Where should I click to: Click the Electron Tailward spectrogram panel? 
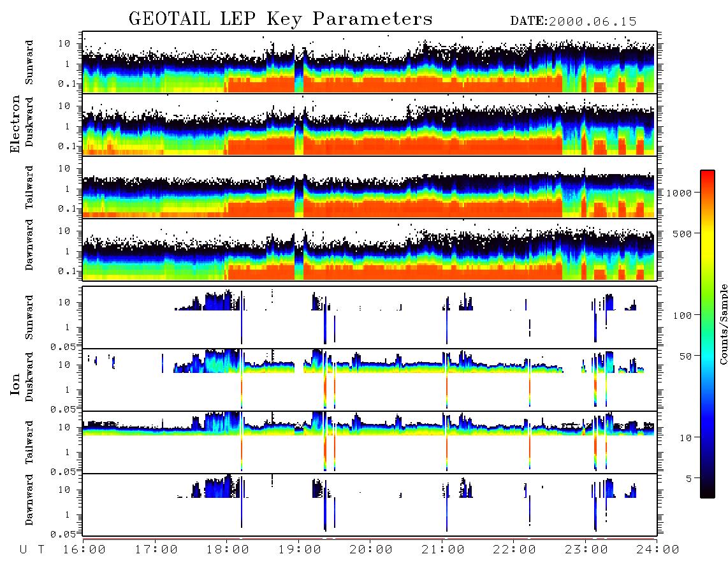click(x=370, y=187)
